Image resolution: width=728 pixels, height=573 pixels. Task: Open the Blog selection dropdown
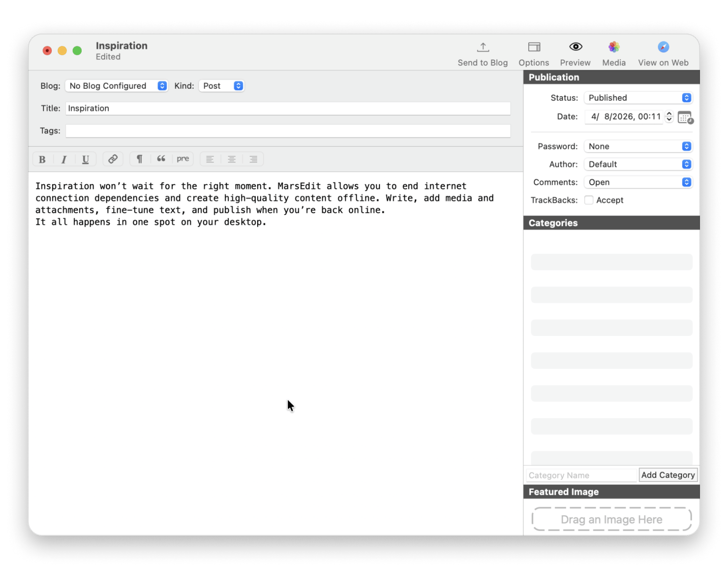116,86
